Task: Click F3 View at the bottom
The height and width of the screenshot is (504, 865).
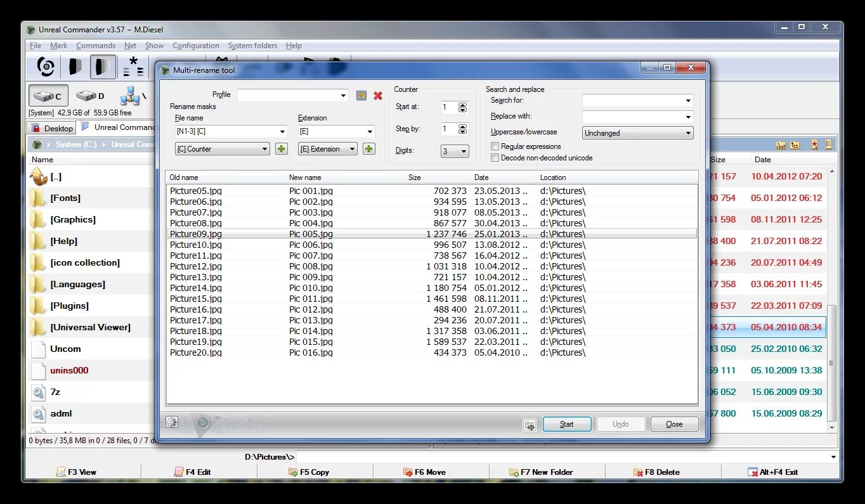Action: tap(77, 472)
